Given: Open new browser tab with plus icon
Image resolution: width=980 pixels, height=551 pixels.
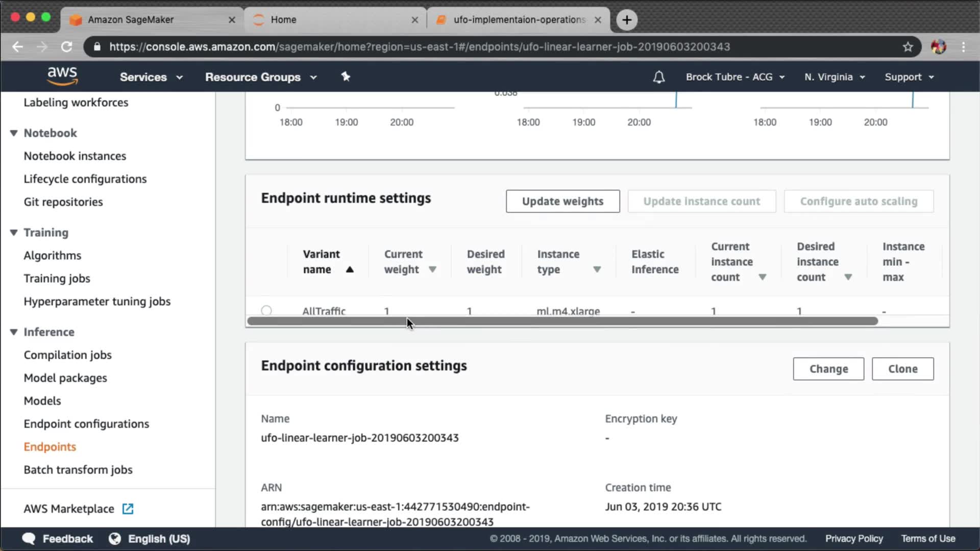Looking at the screenshot, I should (x=627, y=20).
